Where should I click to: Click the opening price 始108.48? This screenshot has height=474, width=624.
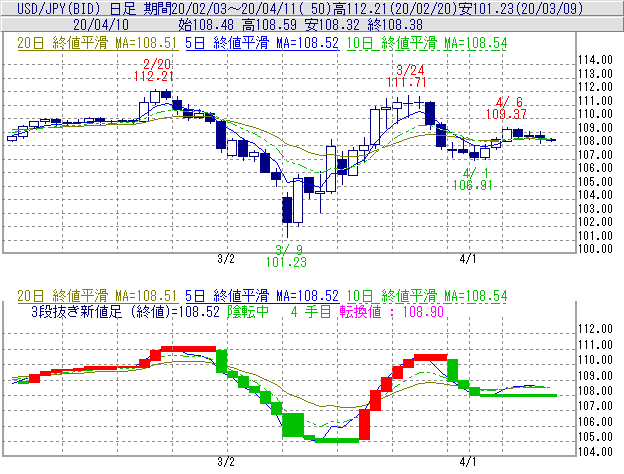click(206, 25)
